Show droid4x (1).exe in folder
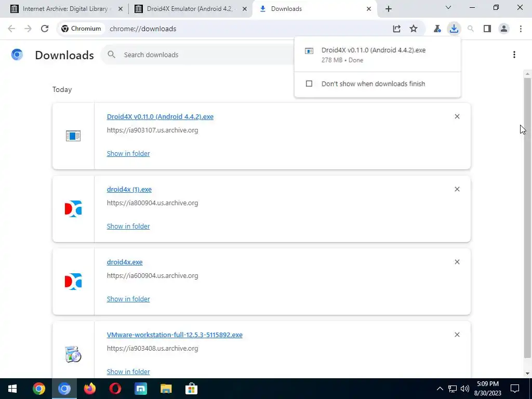 (x=128, y=226)
